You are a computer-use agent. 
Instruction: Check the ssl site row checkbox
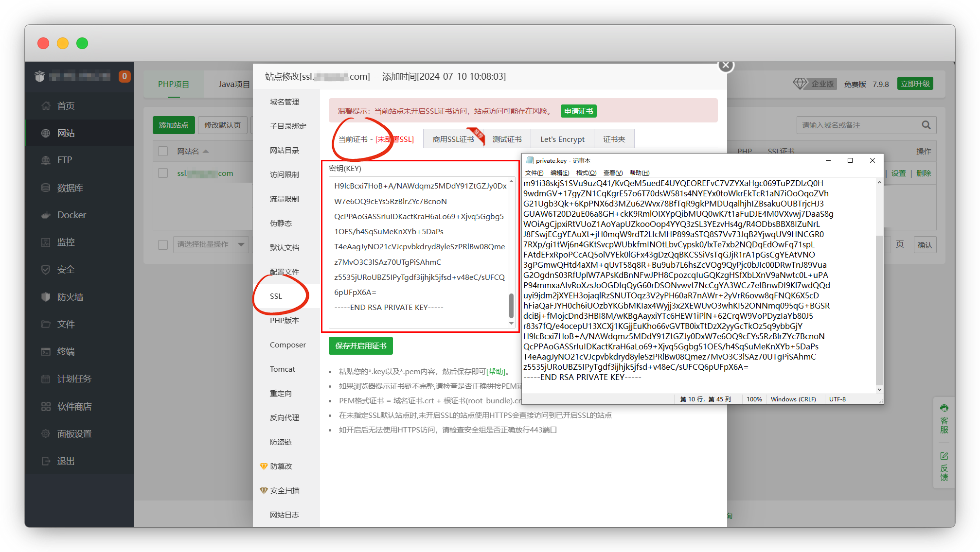coord(163,173)
